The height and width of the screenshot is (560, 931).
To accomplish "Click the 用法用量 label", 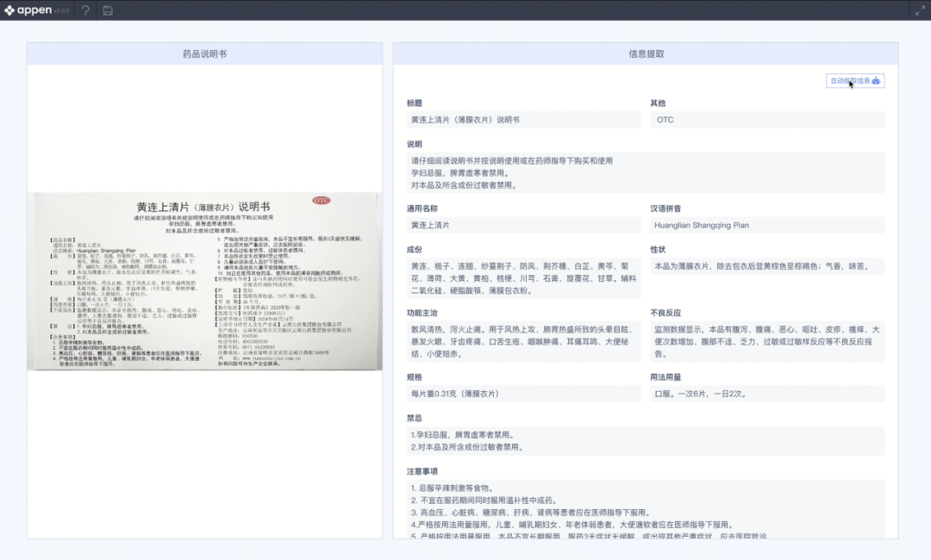I will [x=665, y=377].
